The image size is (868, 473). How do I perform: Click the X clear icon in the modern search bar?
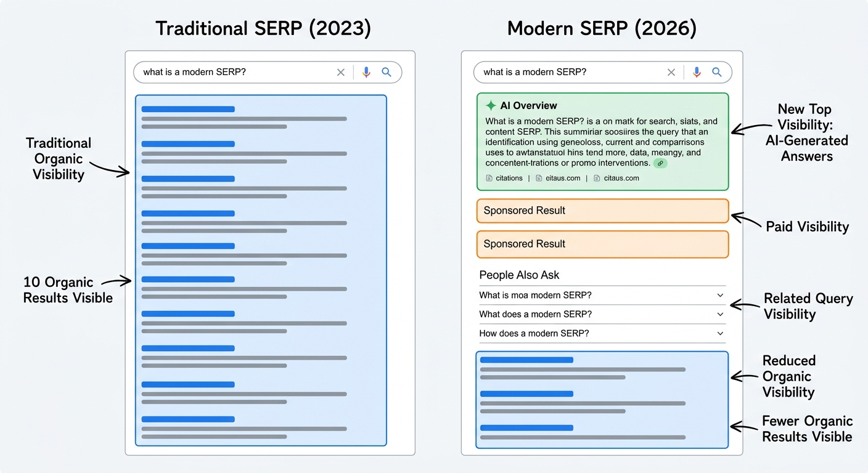671,72
